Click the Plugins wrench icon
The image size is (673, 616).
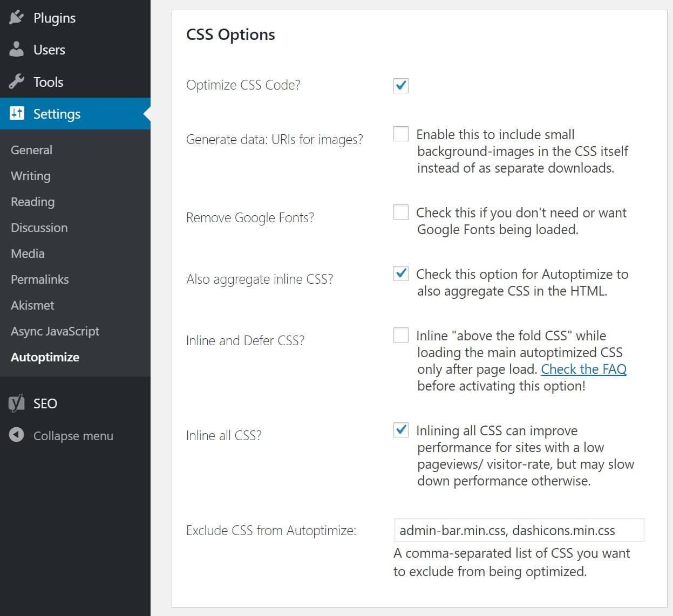[17, 17]
